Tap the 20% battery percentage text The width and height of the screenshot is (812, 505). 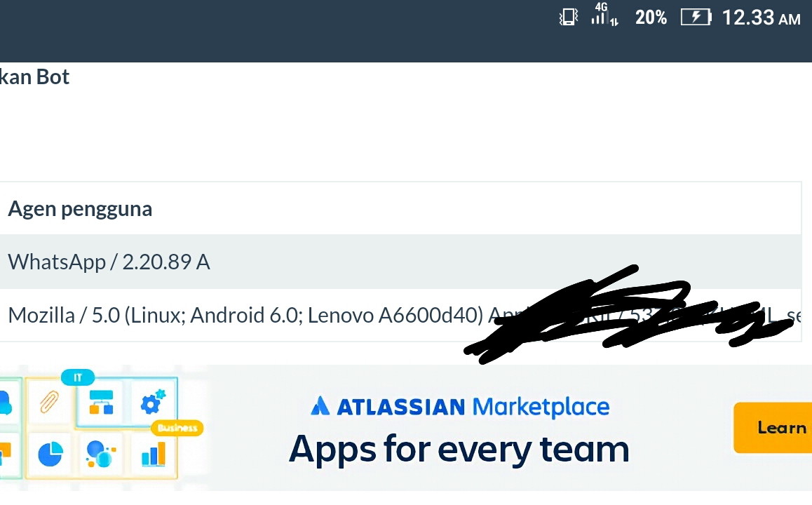pyautogui.click(x=651, y=18)
